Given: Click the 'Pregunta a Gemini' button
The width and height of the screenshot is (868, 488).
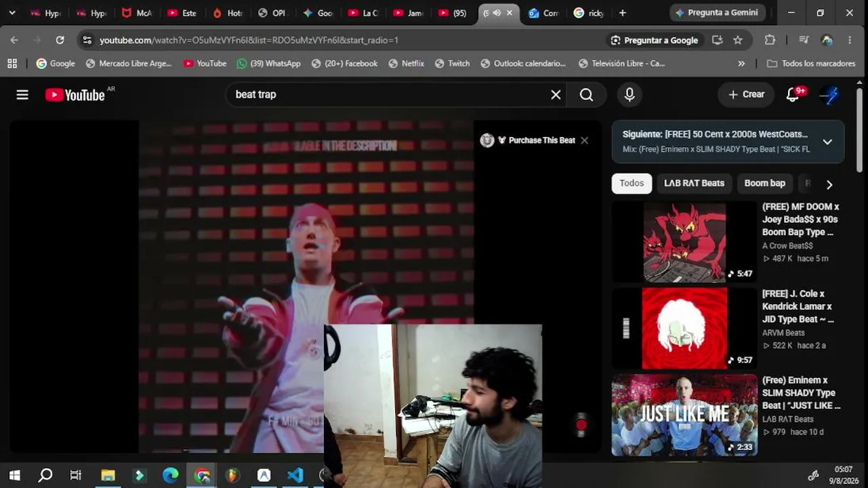Looking at the screenshot, I should 718,13.
